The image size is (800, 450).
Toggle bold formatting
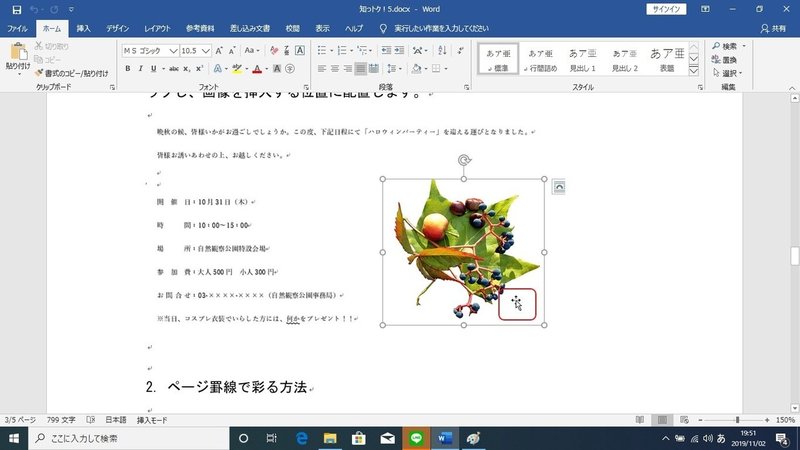click(x=128, y=68)
